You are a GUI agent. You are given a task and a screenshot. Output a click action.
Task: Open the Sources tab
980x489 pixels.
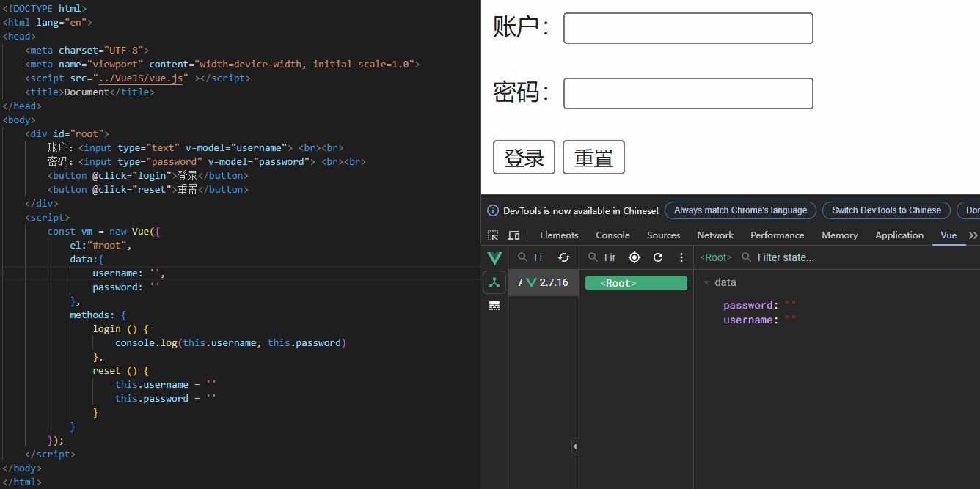664,235
